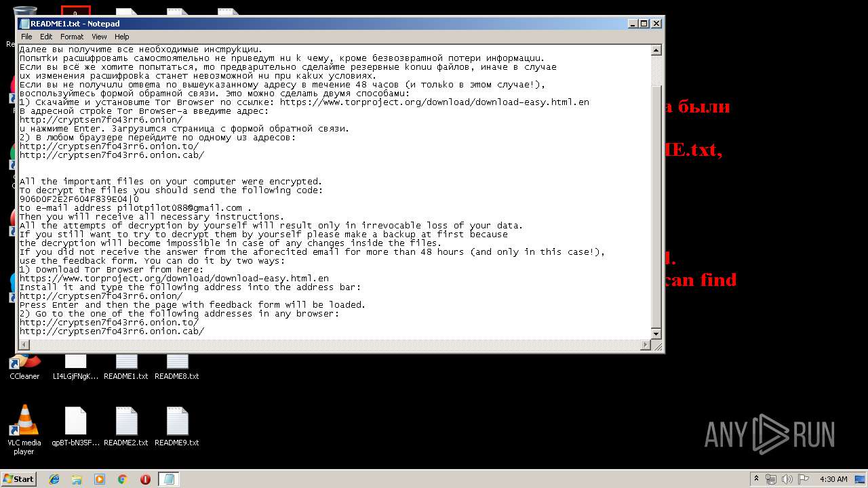Open Windows Explorer from taskbar
Viewport: 868px width, 488px height.
77,479
